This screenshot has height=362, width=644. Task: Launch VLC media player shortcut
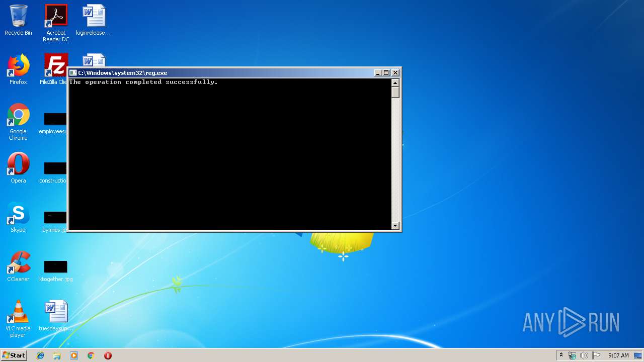(x=18, y=319)
